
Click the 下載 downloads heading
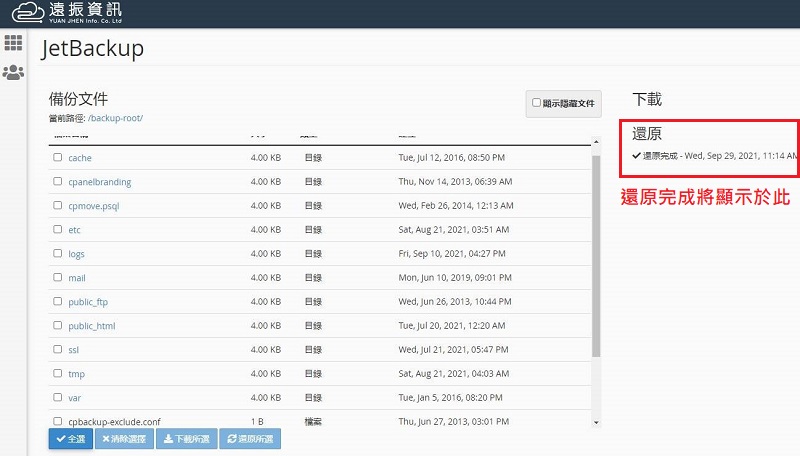pyautogui.click(x=647, y=99)
